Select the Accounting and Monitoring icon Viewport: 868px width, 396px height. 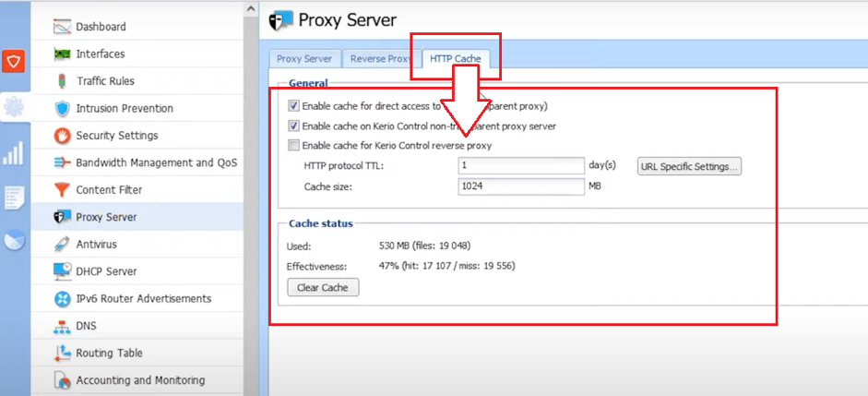point(63,380)
